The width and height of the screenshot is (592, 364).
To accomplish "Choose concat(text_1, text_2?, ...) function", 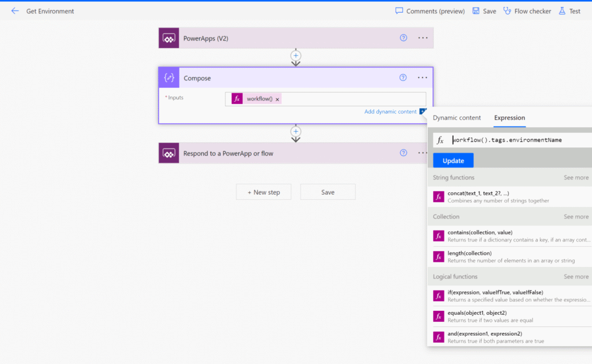I will pyautogui.click(x=510, y=196).
